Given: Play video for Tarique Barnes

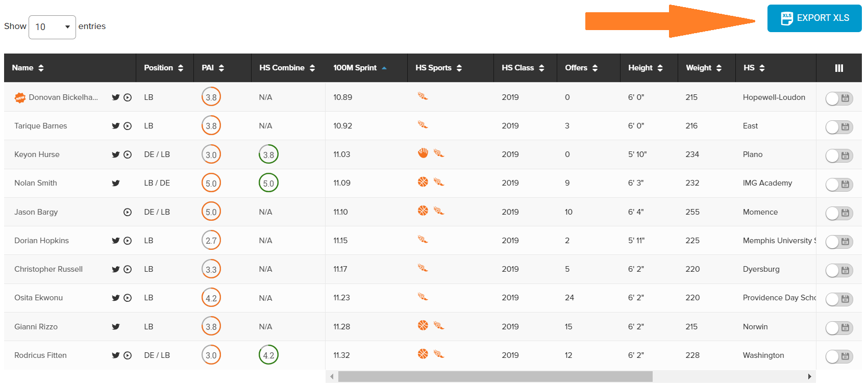Looking at the screenshot, I should (x=128, y=126).
